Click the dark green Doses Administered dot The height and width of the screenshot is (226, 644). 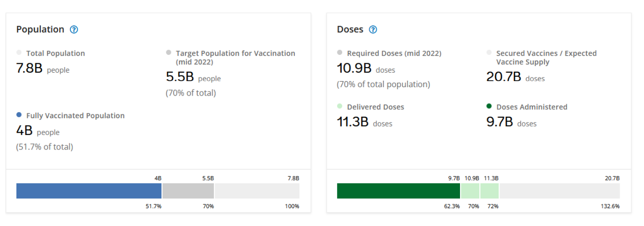489,106
